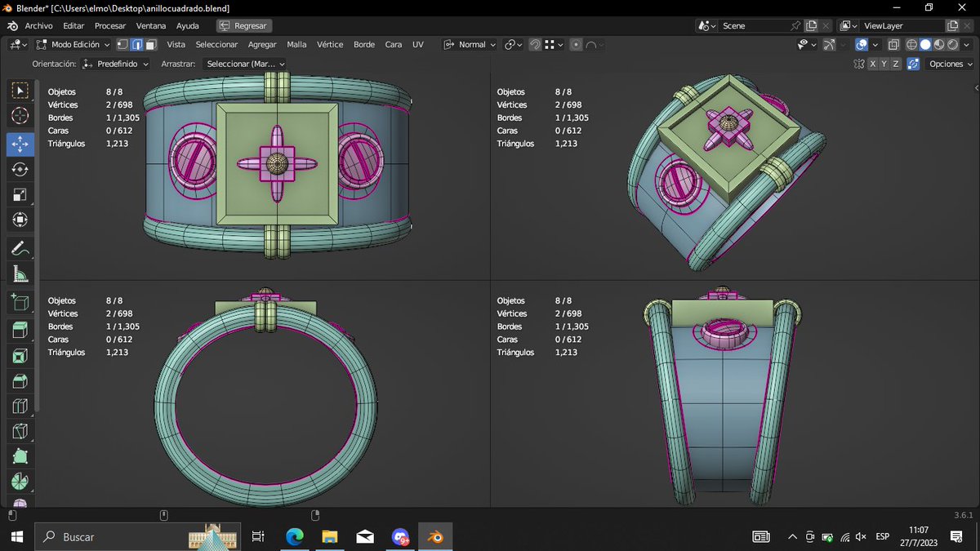Select the Rotate tool
Screen dimensions: 980x551
[20, 169]
